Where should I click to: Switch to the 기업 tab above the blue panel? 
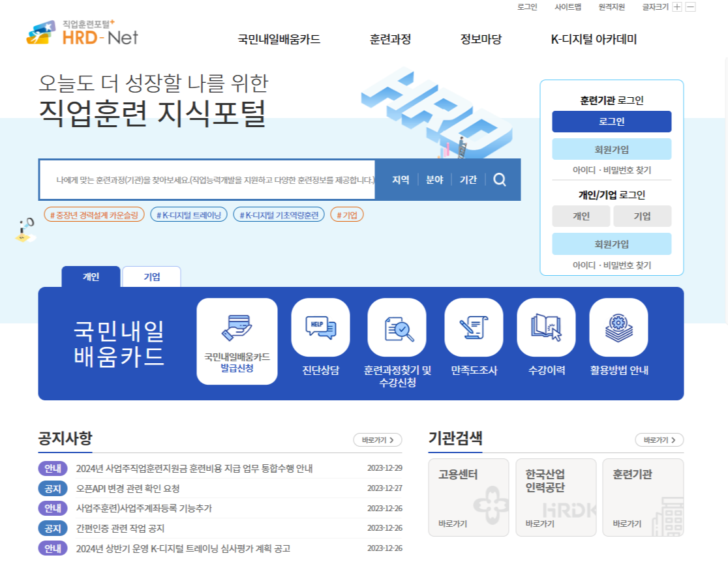pyautogui.click(x=152, y=276)
